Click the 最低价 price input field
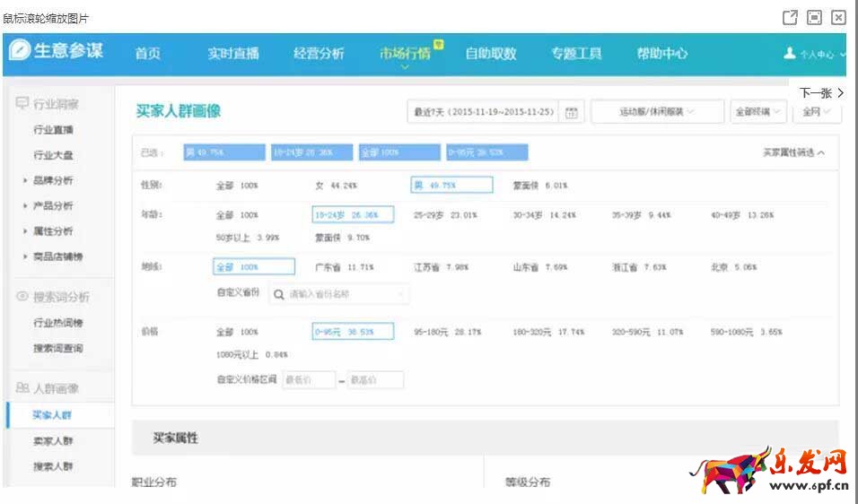 [309, 380]
